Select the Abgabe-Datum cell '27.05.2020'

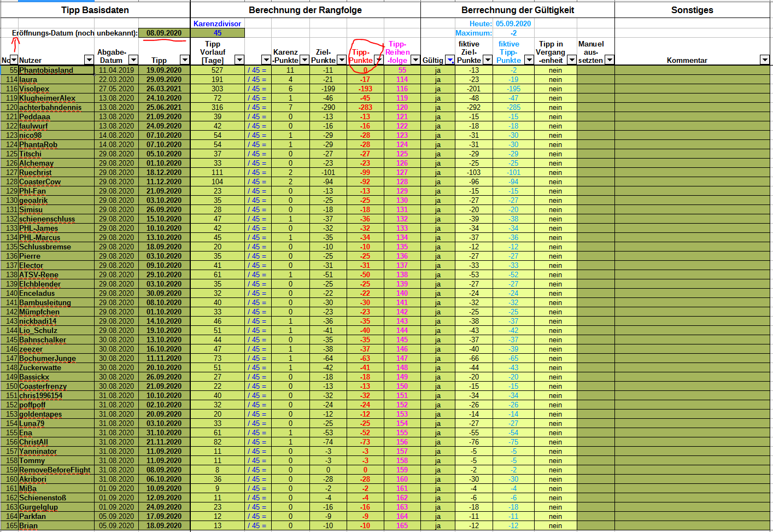[x=116, y=89]
